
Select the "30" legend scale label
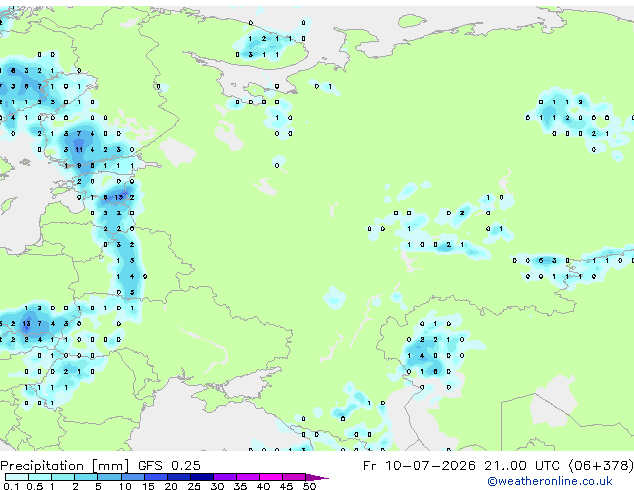coord(217,486)
